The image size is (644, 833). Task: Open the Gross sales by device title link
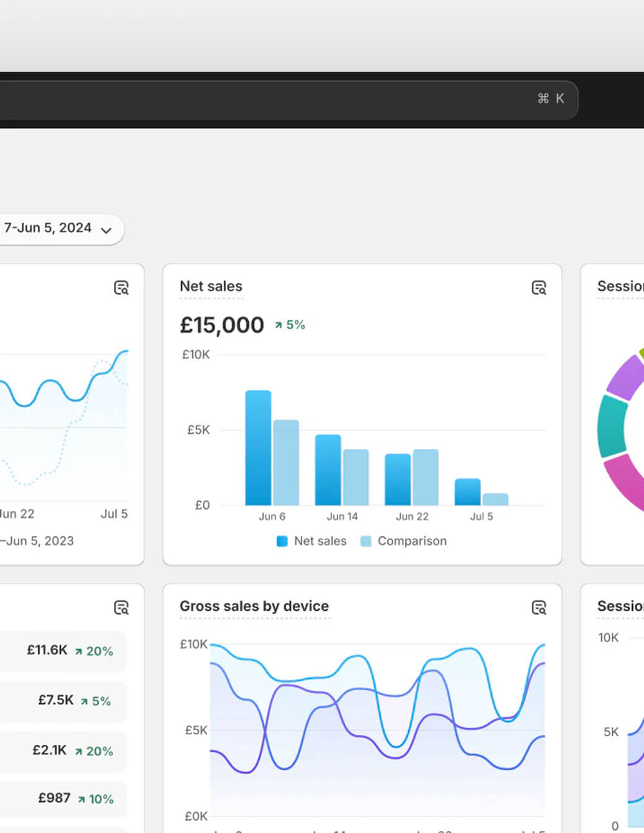(x=254, y=606)
